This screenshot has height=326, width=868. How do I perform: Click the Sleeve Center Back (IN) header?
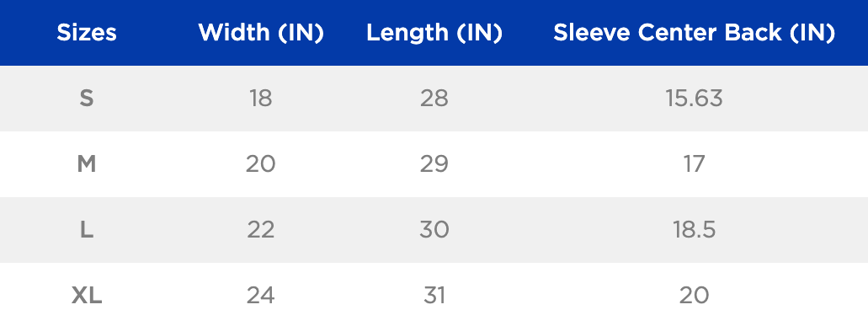(x=695, y=33)
